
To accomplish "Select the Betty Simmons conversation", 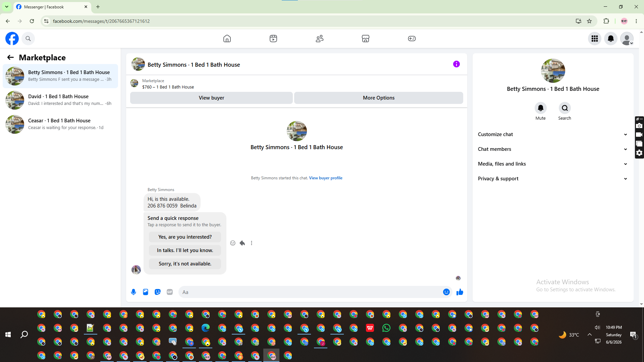I will [x=60, y=76].
